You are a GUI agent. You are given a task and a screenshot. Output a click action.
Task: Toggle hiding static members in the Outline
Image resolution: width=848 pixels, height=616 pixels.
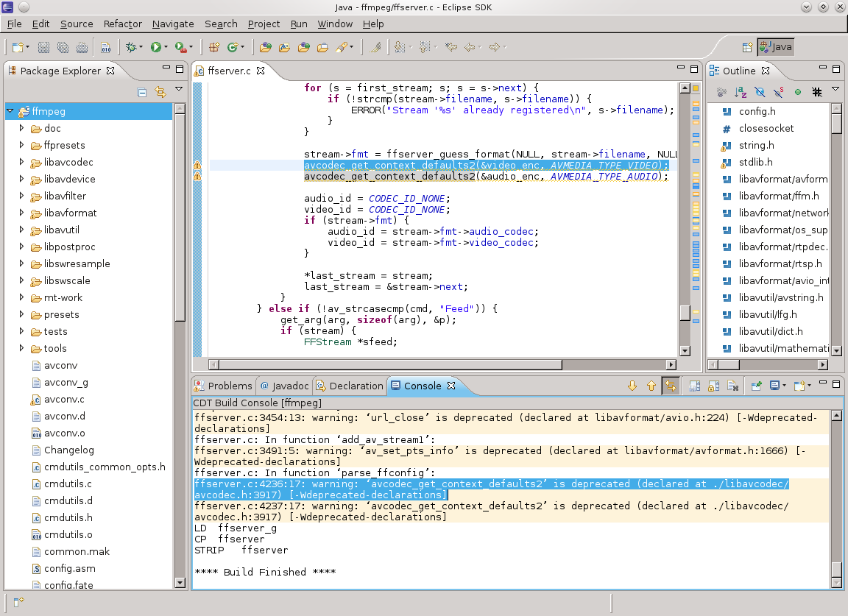(x=778, y=91)
